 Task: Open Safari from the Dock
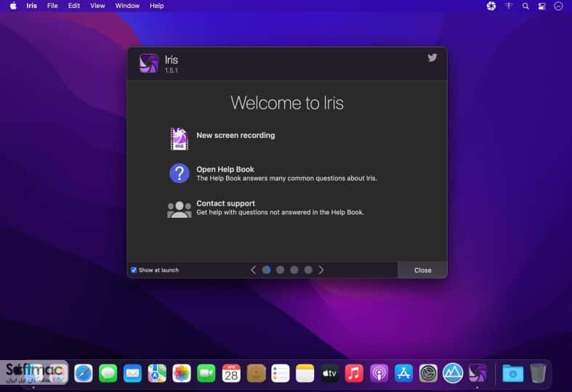[x=83, y=373]
